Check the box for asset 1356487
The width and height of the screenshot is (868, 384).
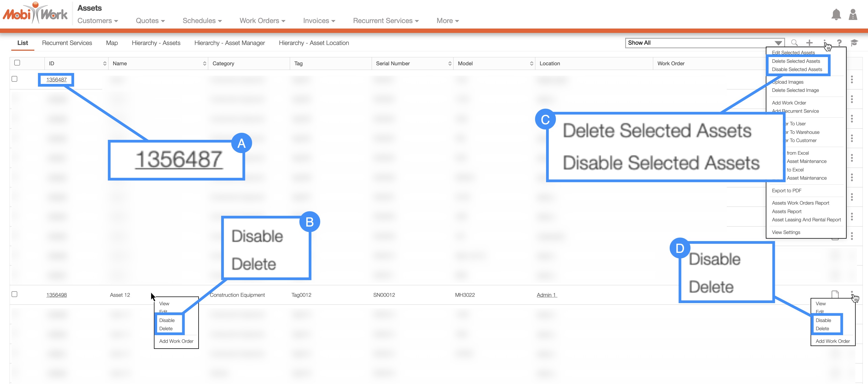click(x=15, y=79)
